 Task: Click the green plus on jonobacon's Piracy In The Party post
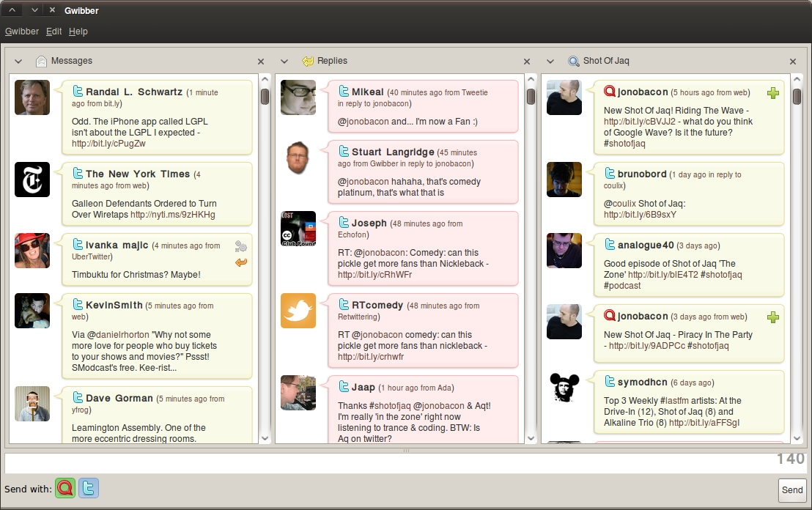pos(772,317)
